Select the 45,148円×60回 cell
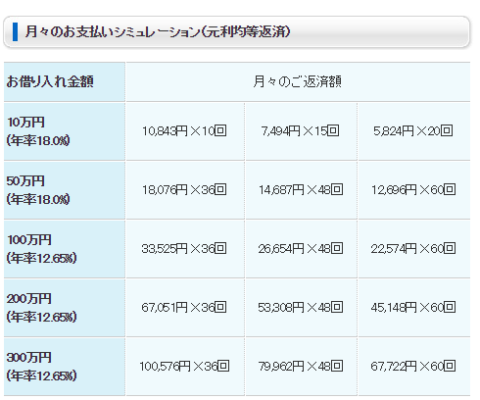Image resolution: width=480 pixels, height=400 pixels. (414, 307)
